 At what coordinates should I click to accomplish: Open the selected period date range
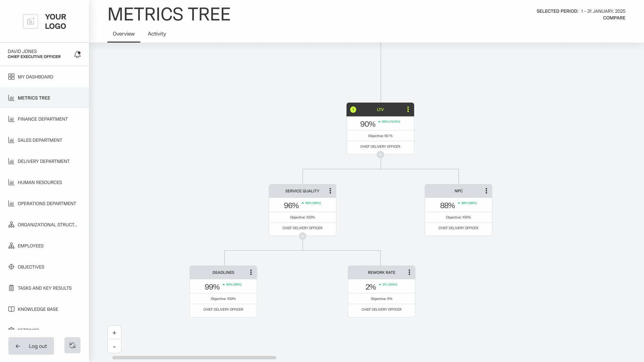603,11
